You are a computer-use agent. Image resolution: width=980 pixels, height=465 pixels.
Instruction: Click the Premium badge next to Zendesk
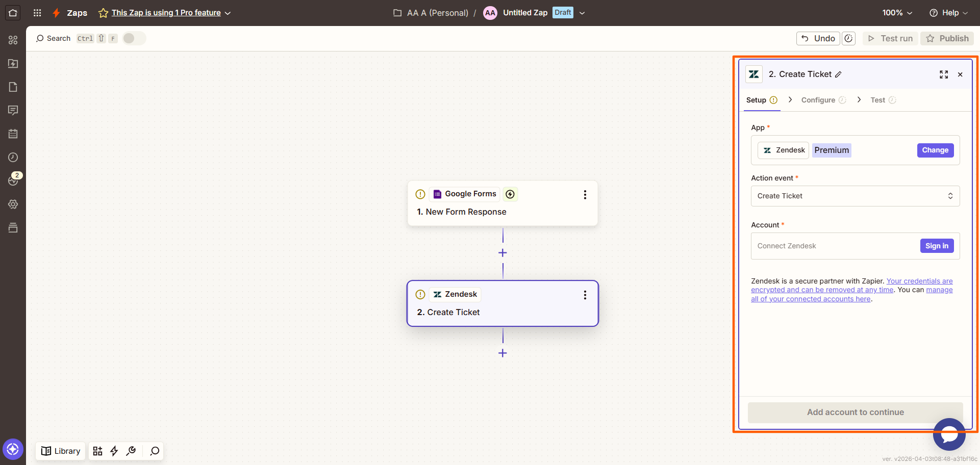[x=832, y=150]
